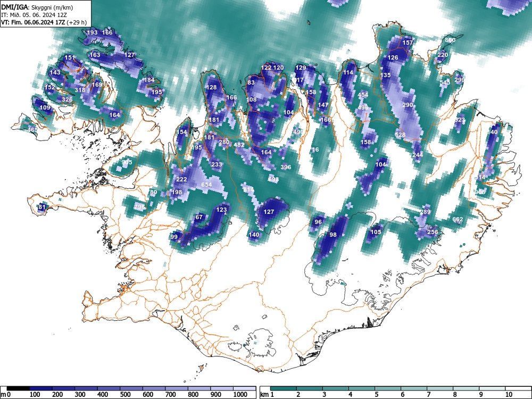Click the map value 98

point(333,235)
